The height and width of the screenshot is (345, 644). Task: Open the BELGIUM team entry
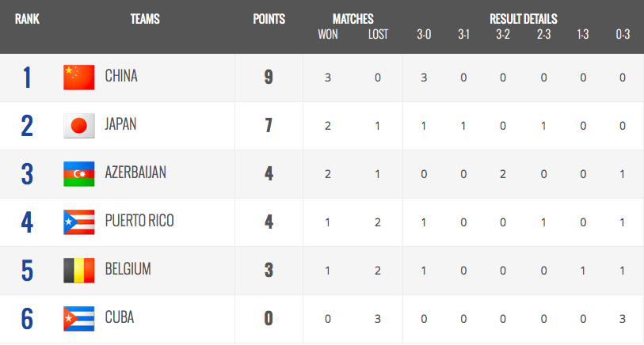pyautogui.click(x=128, y=269)
